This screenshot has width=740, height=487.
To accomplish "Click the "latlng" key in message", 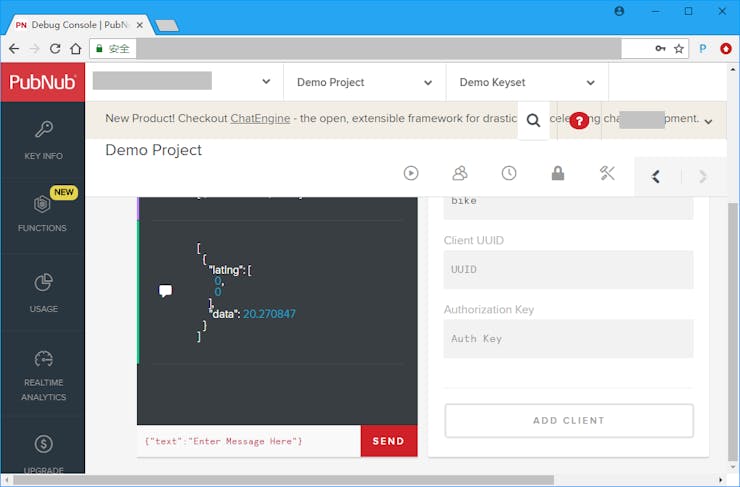I will coord(227,270).
